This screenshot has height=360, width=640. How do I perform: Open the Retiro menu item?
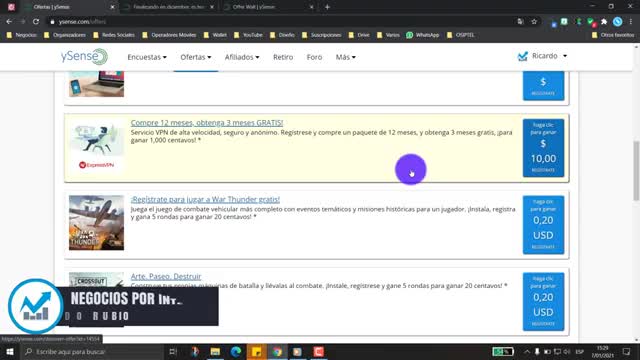283,57
